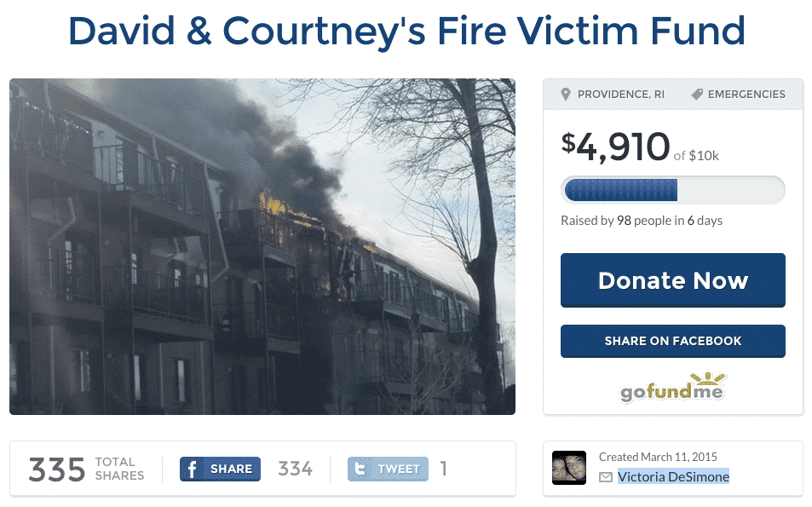Viewport: 812px width, 507px height.
Task: Tweet the campaign with Tweet button
Action: [388, 470]
